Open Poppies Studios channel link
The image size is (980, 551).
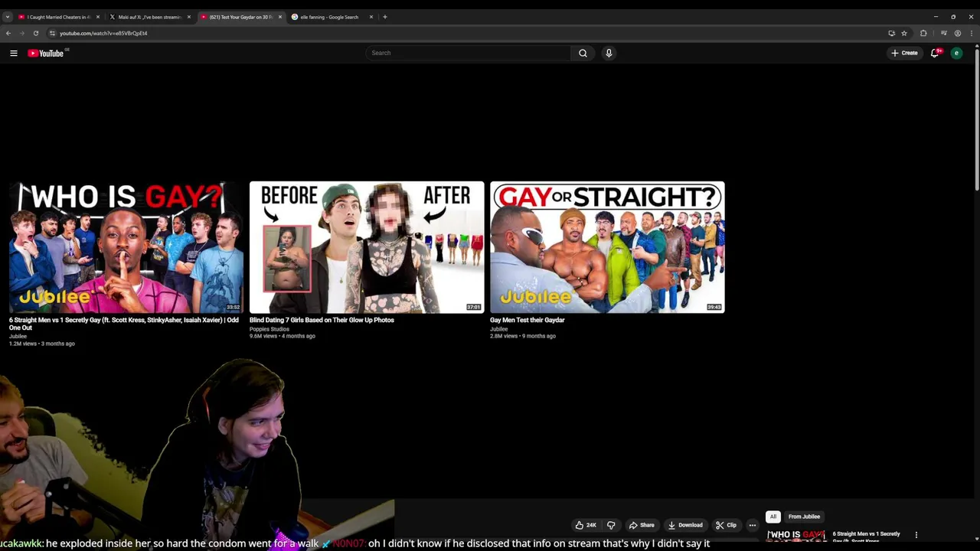[269, 329]
